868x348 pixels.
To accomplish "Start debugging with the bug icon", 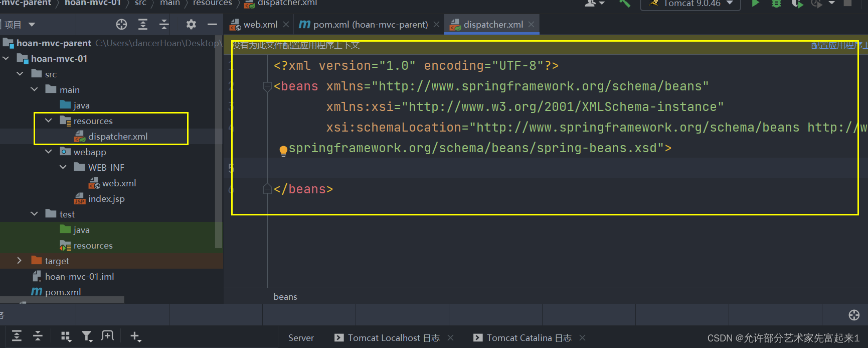I will [x=776, y=4].
